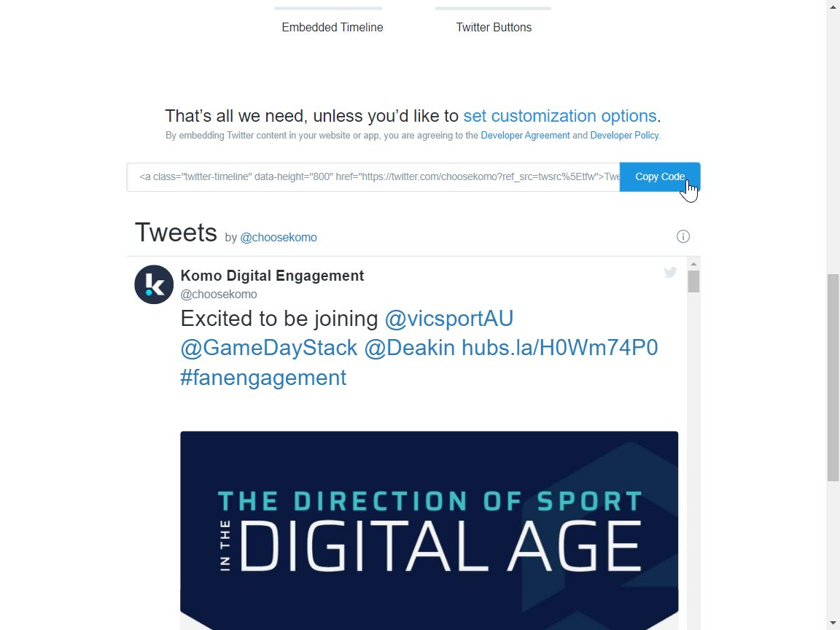The width and height of the screenshot is (840, 630).
Task: Follow the hubs.la/H0Wm74P0 link
Action: [x=560, y=348]
